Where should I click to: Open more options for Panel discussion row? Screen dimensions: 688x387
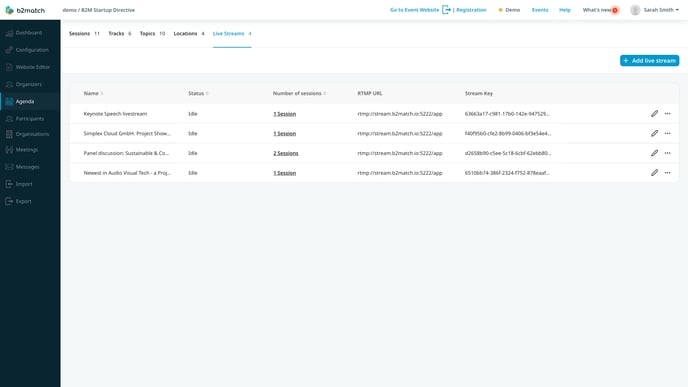667,153
